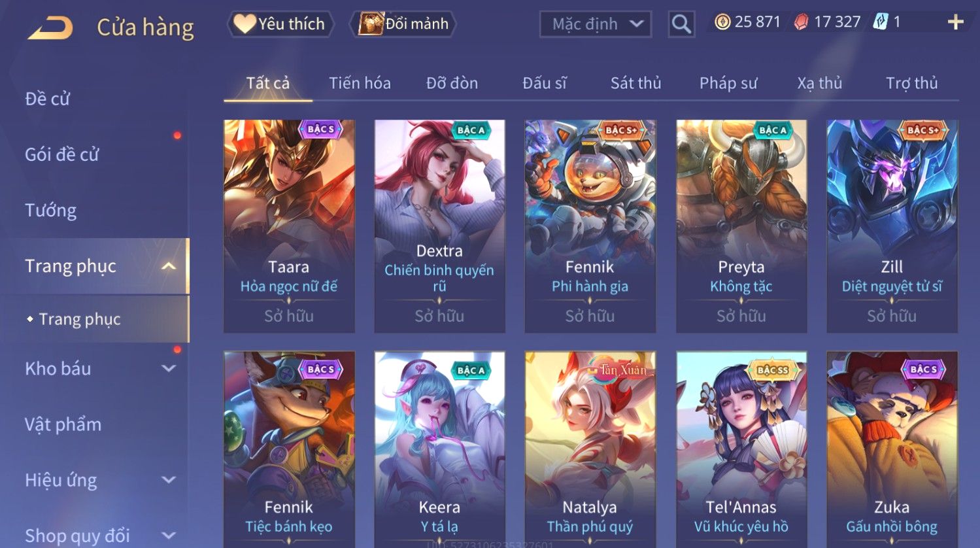Select the Tiến hóa tab
The image size is (980, 548).
click(360, 83)
